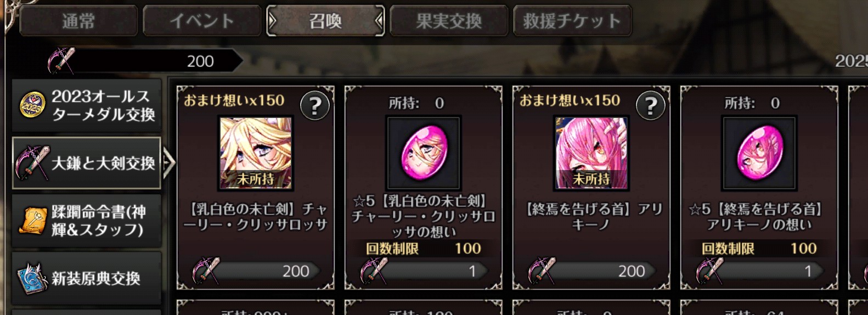Click the 2023 All-Star medal icon
868x315 pixels.
(32, 105)
